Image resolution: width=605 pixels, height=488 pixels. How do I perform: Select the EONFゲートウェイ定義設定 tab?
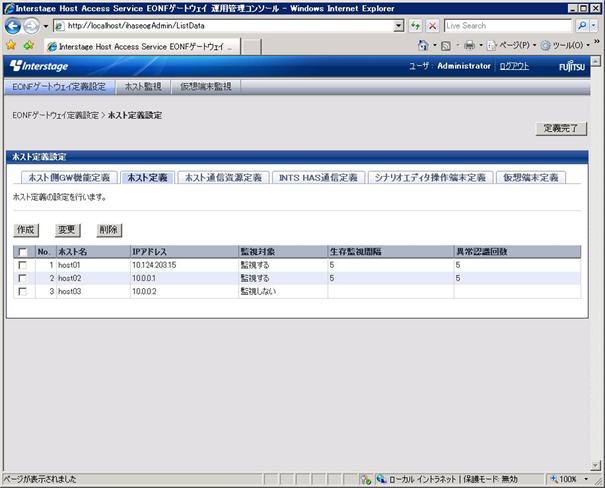(59, 87)
